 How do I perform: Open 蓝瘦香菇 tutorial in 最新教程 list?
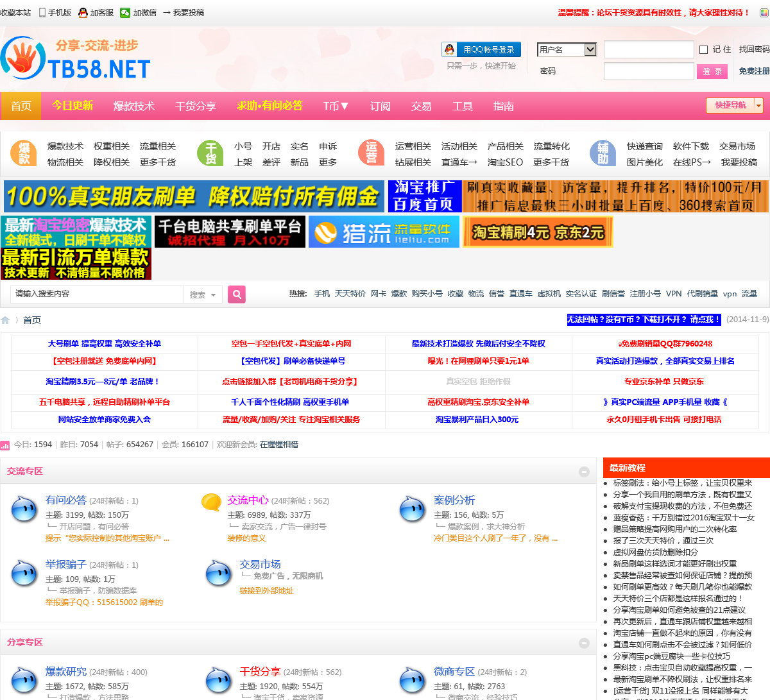[x=683, y=518]
